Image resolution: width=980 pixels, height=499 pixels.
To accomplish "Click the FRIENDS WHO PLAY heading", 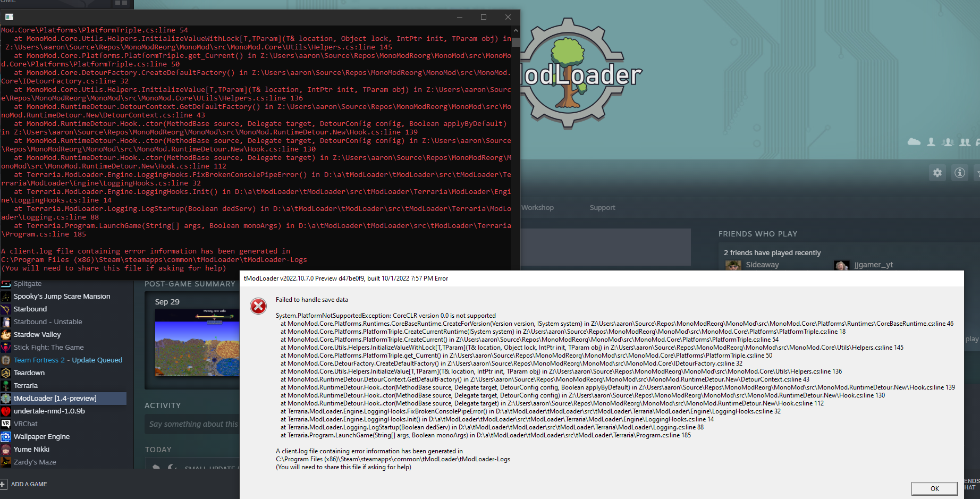I will click(758, 234).
